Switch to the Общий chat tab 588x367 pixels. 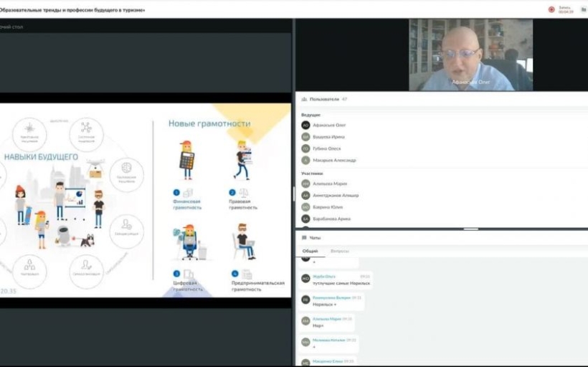(310, 251)
